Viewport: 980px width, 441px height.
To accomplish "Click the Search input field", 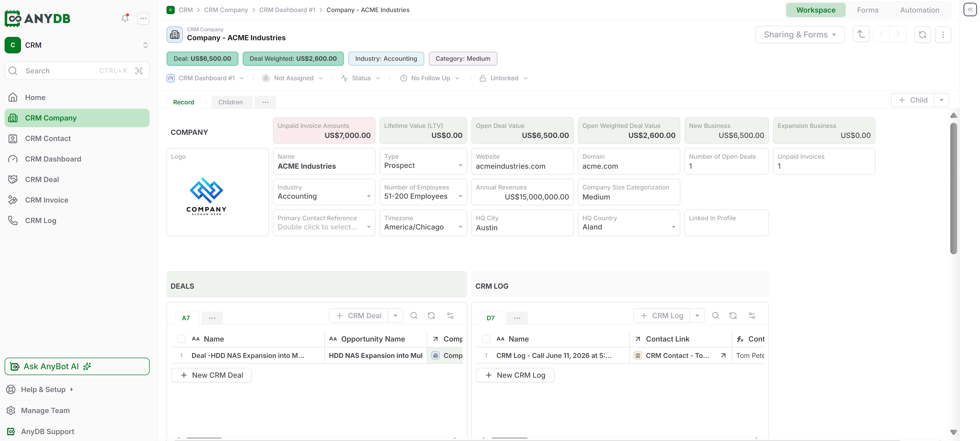I will [77, 71].
